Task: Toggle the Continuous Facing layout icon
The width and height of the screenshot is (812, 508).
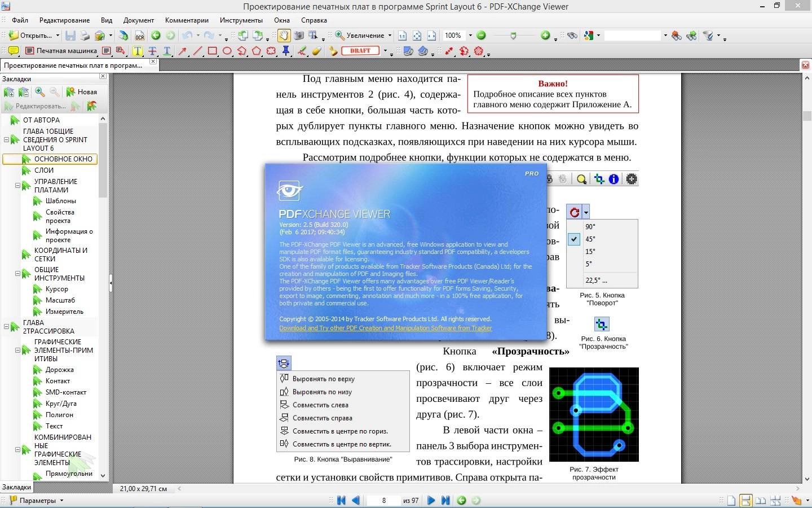Action: pyautogui.click(x=775, y=501)
